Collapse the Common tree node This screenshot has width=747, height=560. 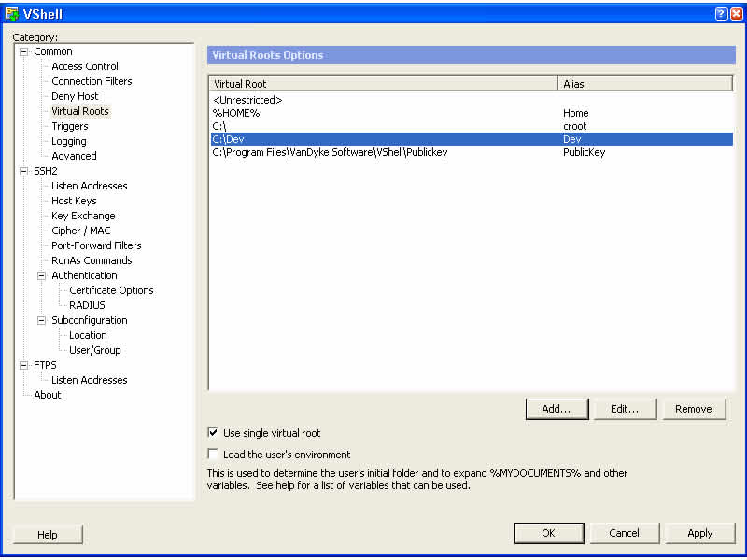tap(23, 51)
